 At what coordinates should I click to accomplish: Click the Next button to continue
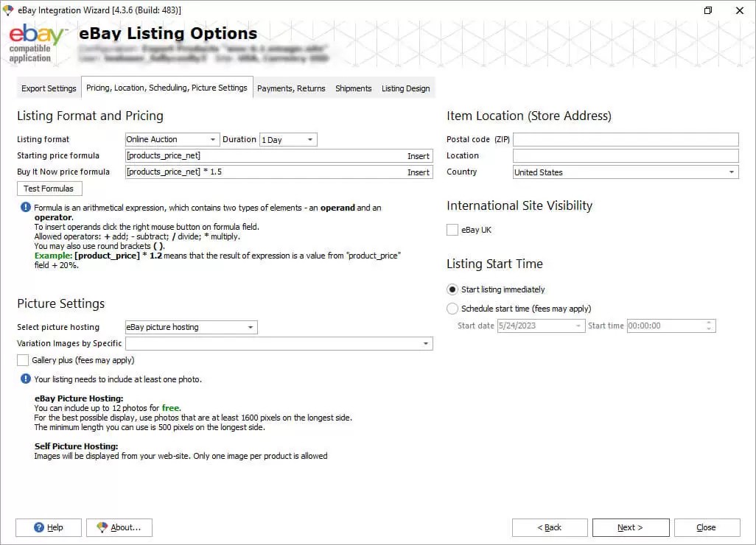629,527
